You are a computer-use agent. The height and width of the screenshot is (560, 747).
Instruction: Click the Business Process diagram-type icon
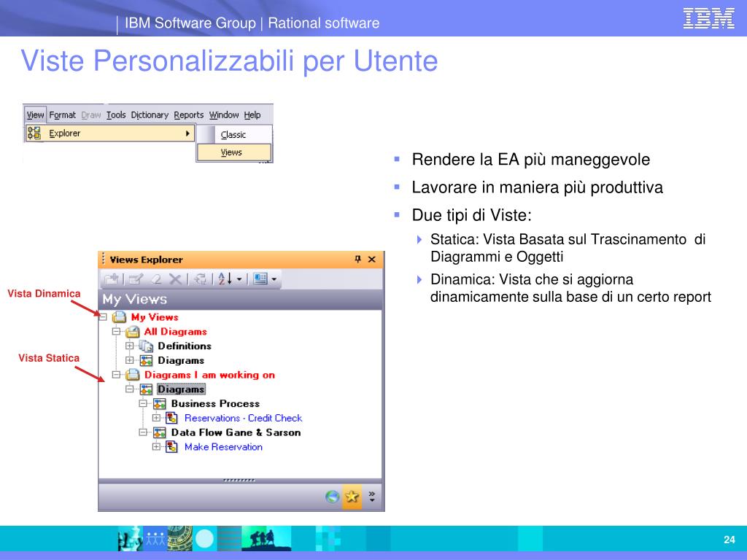(x=160, y=404)
